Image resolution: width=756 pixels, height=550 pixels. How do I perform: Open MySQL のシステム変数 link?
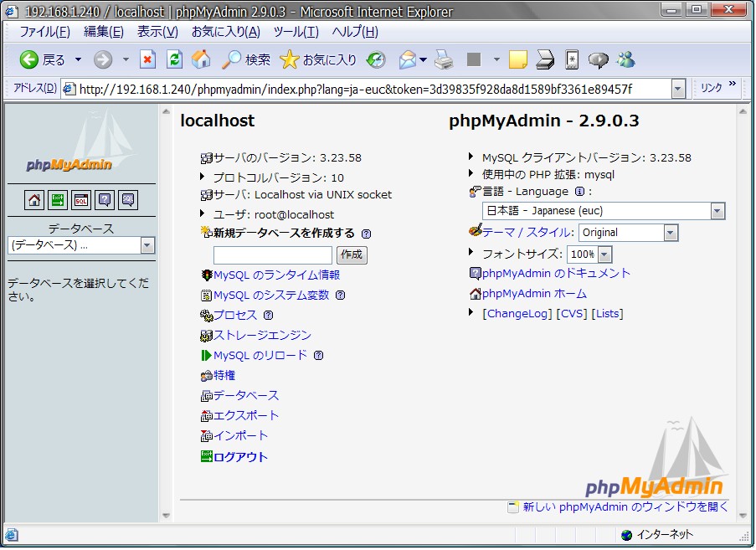point(271,296)
